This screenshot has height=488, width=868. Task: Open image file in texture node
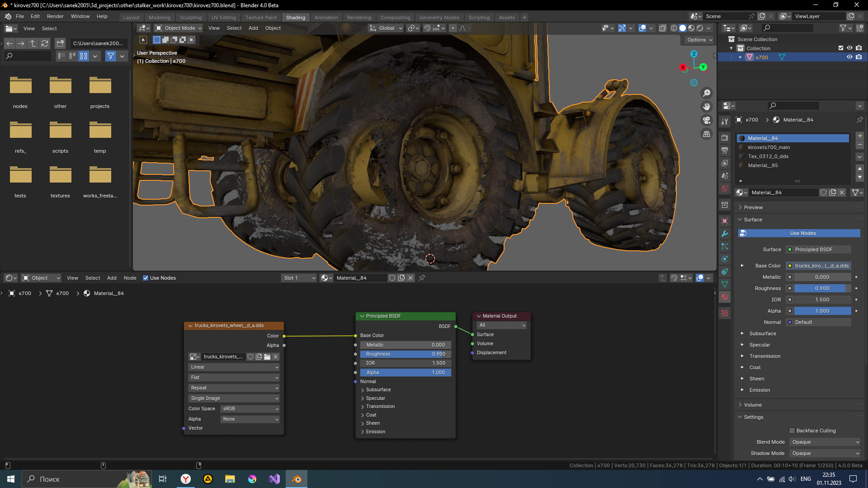[267, 357]
